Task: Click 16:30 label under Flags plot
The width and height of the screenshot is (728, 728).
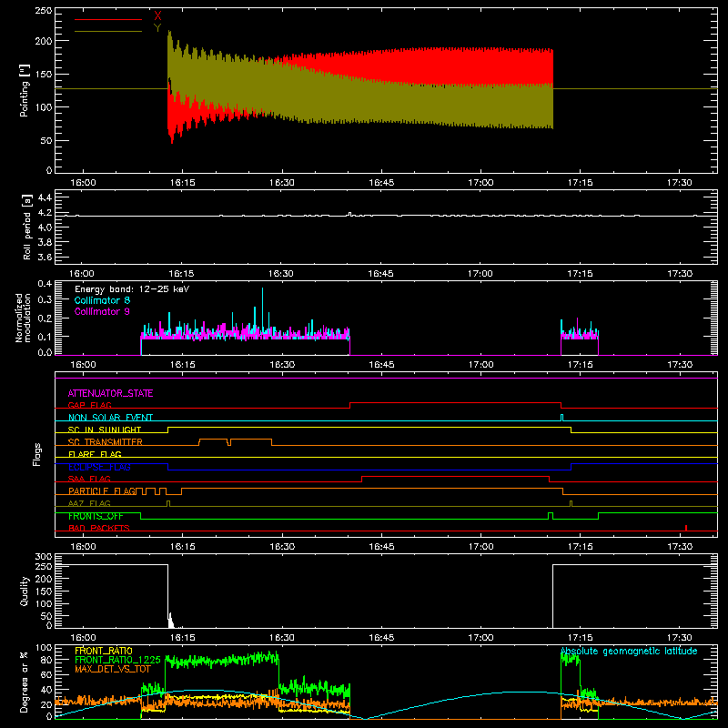Action: click(282, 547)
